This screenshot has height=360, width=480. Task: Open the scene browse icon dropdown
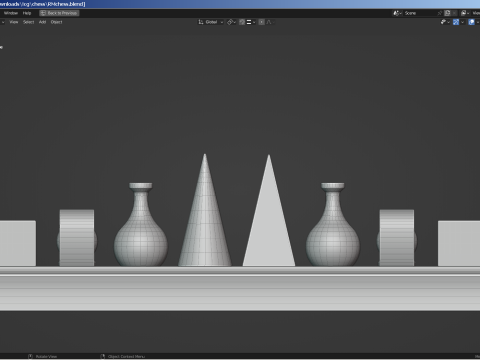[397, 13]
